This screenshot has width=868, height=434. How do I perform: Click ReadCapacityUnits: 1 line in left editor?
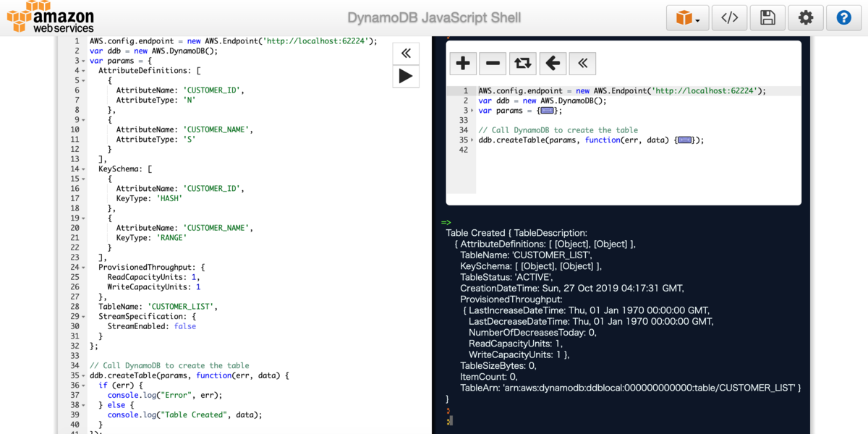tap(154, 277)
